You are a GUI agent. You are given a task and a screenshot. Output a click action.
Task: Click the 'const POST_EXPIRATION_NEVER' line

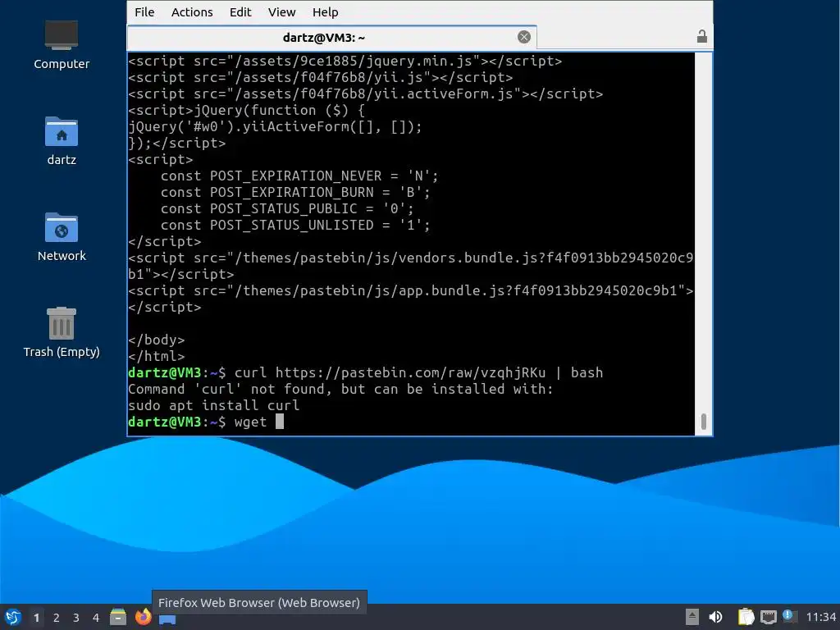[x=299, y=176]
